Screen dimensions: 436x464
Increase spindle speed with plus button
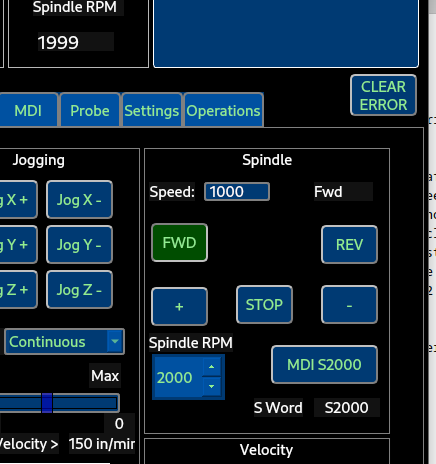(179, 307)
